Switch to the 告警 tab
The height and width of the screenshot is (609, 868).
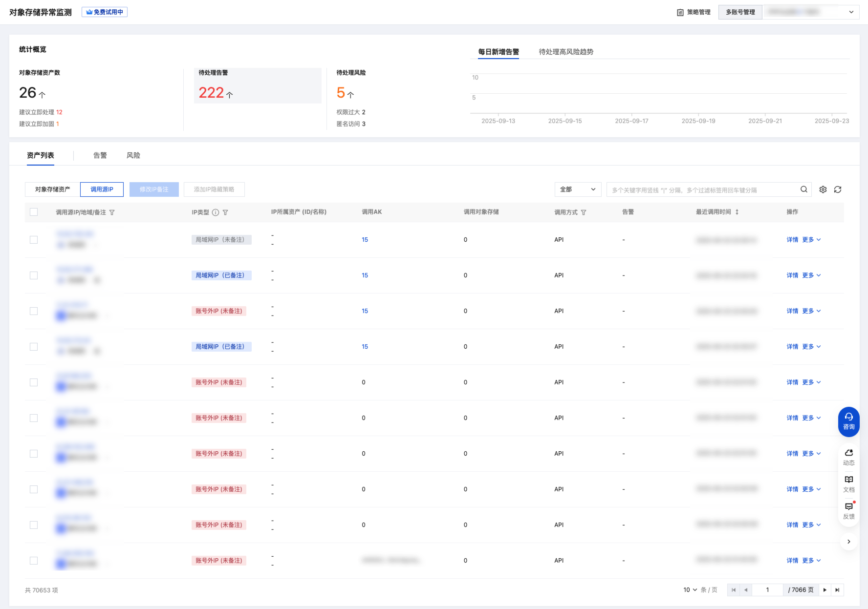(x=100, y=155)
